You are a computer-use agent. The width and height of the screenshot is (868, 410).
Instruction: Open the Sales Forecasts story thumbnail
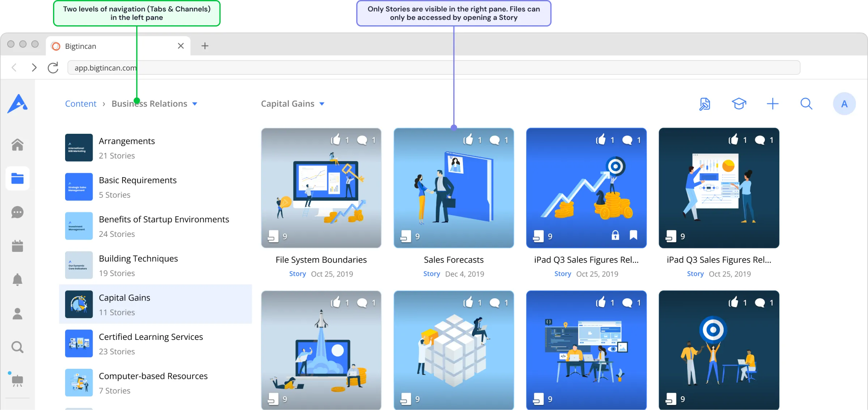(x=454, y=188)
